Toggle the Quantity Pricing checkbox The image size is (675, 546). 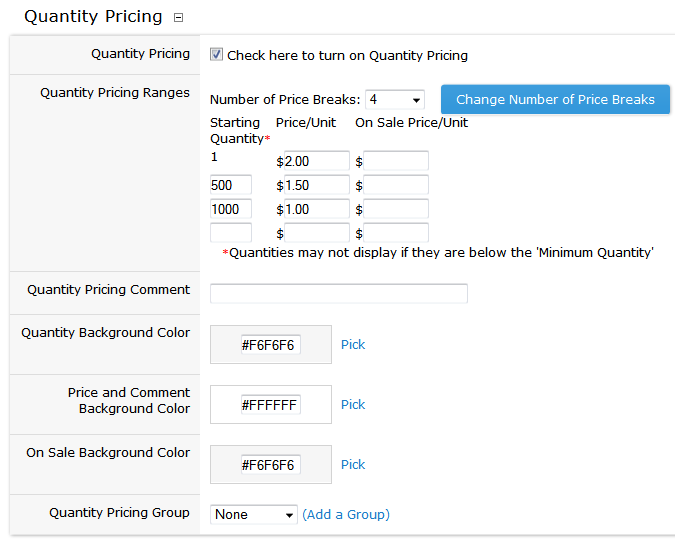216,55
